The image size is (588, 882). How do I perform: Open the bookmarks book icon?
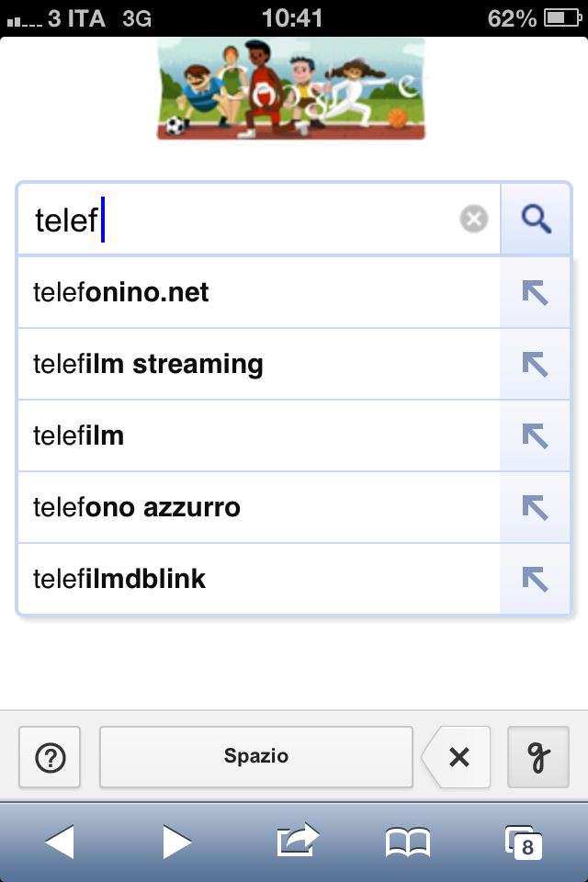[408, 842]
